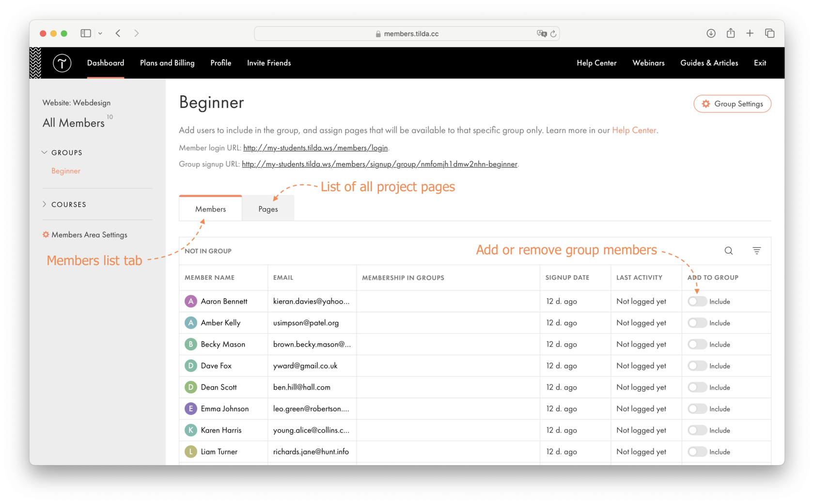Click the translate icon in the address bar
The image size is (814, 504).
click(x=542, y=33)
